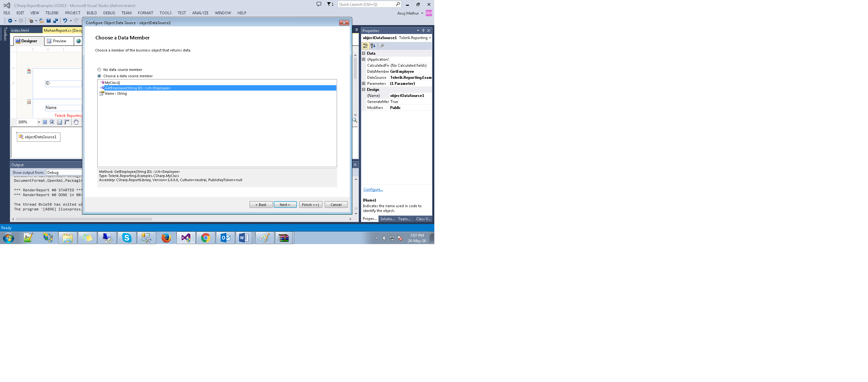Collapse the Data category in Properties

pyautogui.click(x=364, y=53)
